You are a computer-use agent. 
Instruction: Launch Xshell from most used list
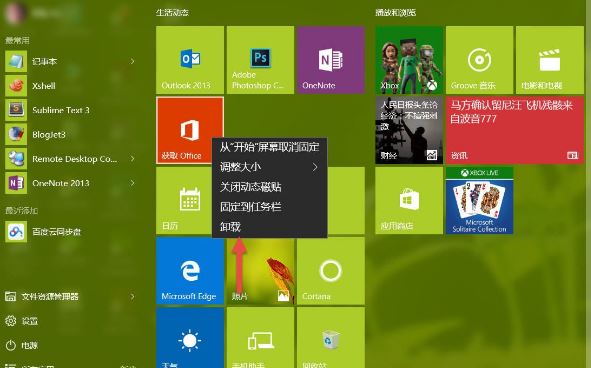coord(71,86)
